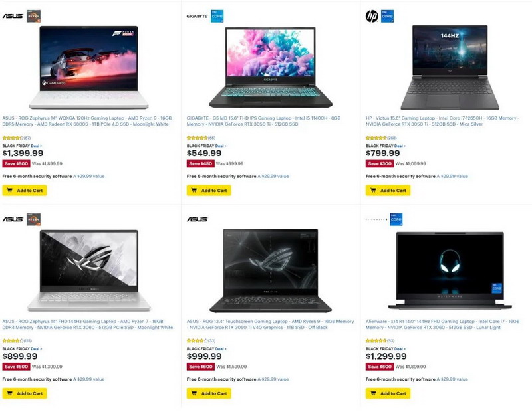Add the GIGABYTE G5 MD laptop to cart
532x412 pixels.
tap(209, 190)
